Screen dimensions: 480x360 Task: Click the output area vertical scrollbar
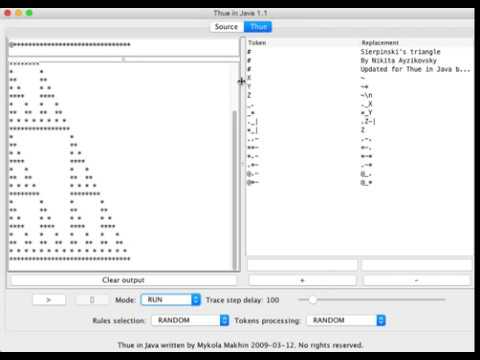pos(235,190)
